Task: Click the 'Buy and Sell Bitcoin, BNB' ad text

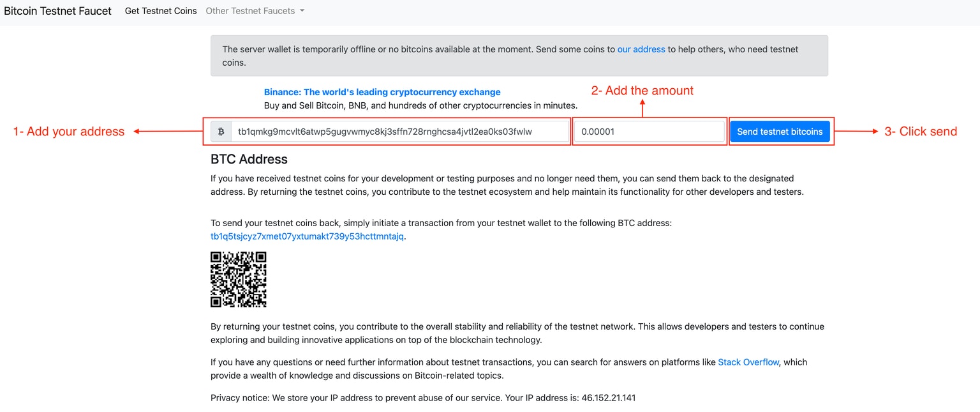Action: [x=420, y=106]
